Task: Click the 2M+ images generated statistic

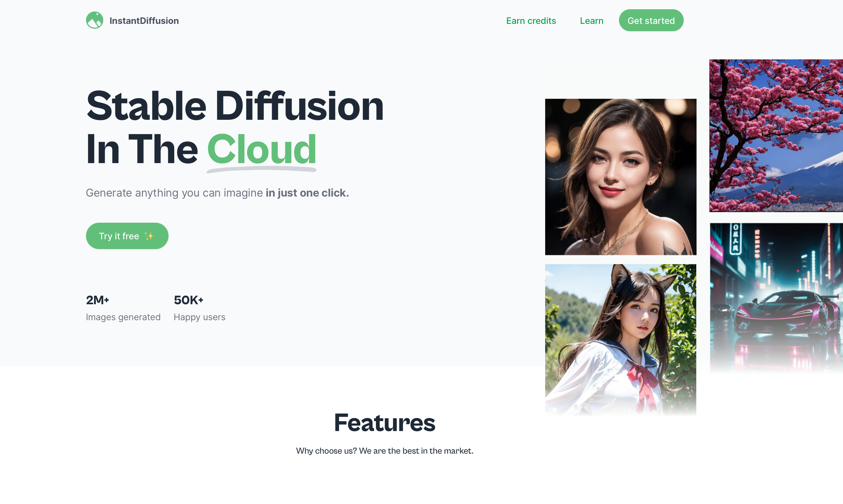Action: pyautogui.click(x=97, y=300)
